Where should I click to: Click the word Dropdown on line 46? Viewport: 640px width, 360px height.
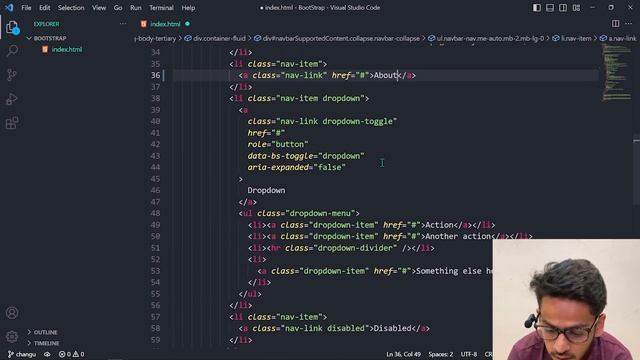266,190
